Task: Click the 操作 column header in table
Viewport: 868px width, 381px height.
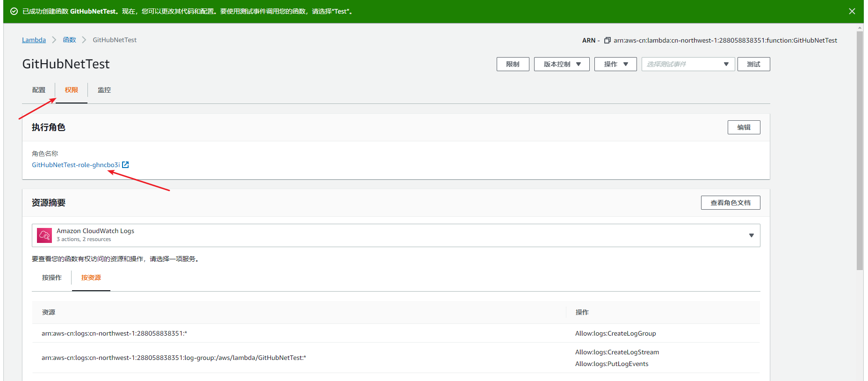Action: coord(582,312)
